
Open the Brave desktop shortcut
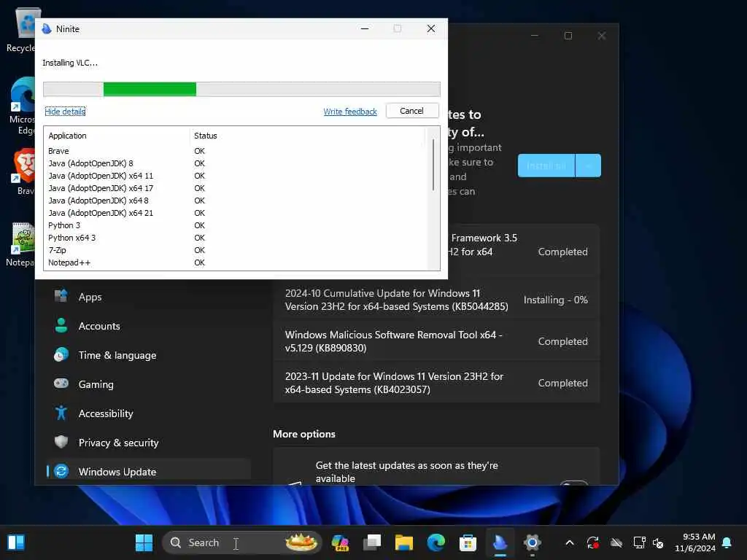coord(25,171)
